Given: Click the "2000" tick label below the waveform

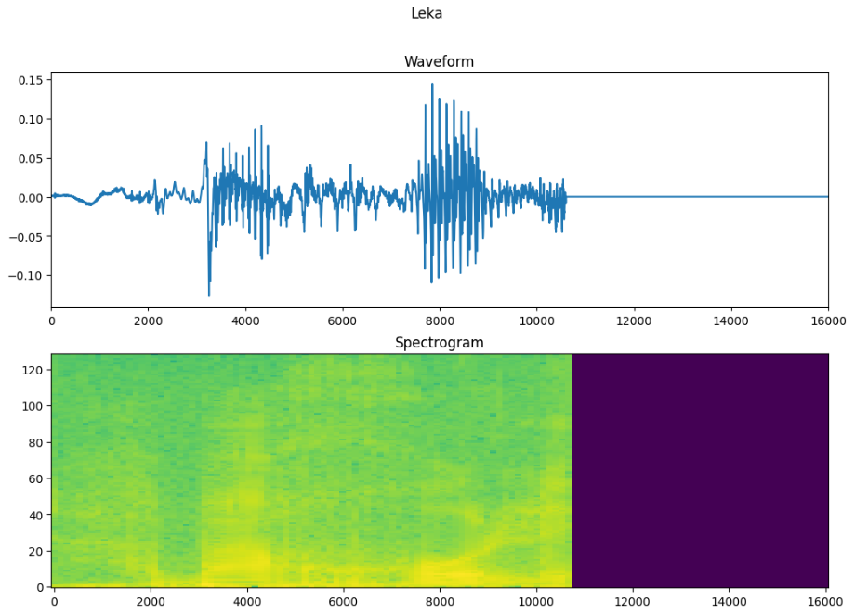Looking at the screenshot, I should pyautogui.click(x=150, y=319).
